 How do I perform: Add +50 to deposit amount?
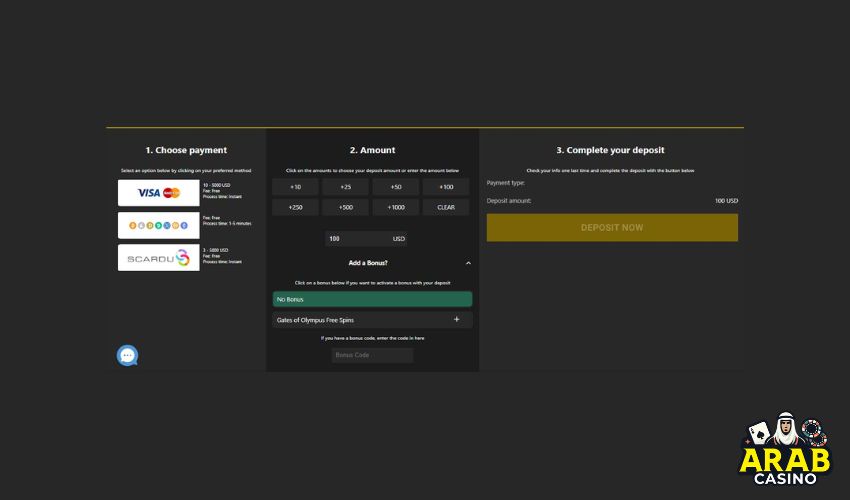[396, 187]
